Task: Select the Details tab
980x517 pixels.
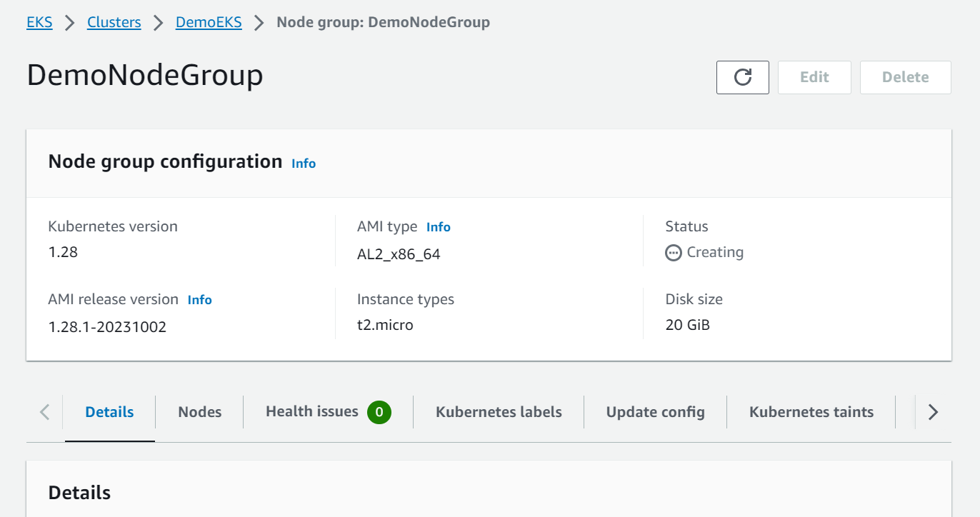Action: 109,412
